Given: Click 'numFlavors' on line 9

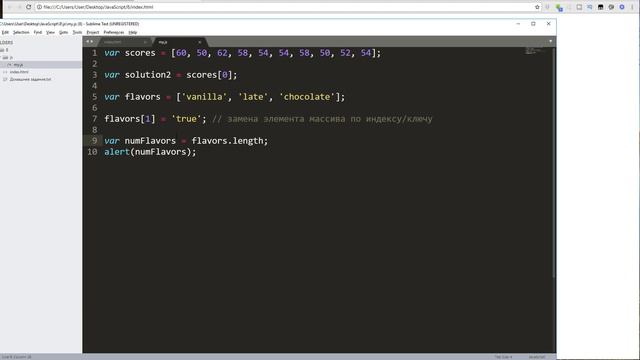Looking at the screenshot, I should pyautogui.click(x=150, y=141).
